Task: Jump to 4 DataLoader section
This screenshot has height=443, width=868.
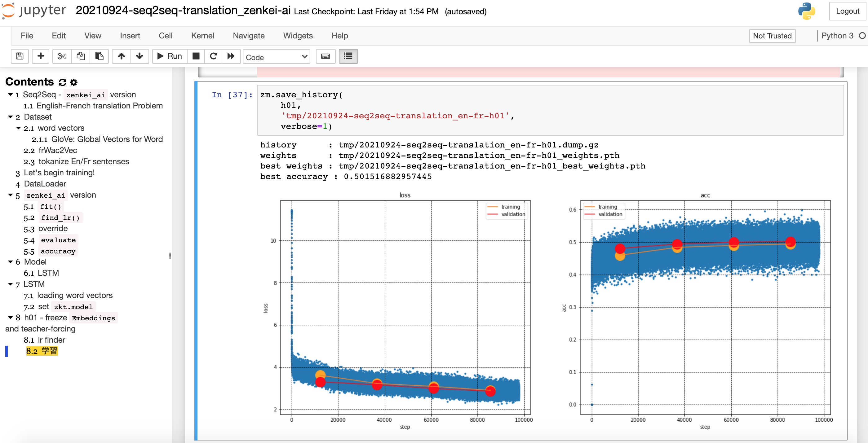Action: pyautogui.click(x=41, y=184)
